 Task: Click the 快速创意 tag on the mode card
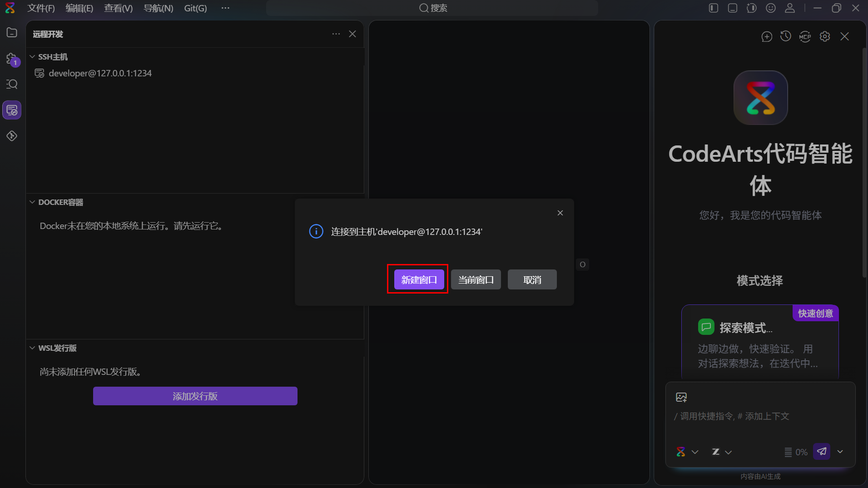point(816,314)
